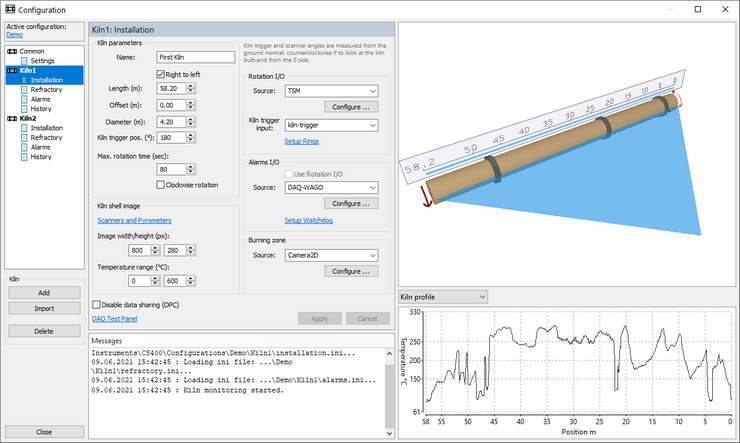This screenshot has height=443, width=740.
Task: Increase Length (m) value with stepper up
Action: coord(191,86)
